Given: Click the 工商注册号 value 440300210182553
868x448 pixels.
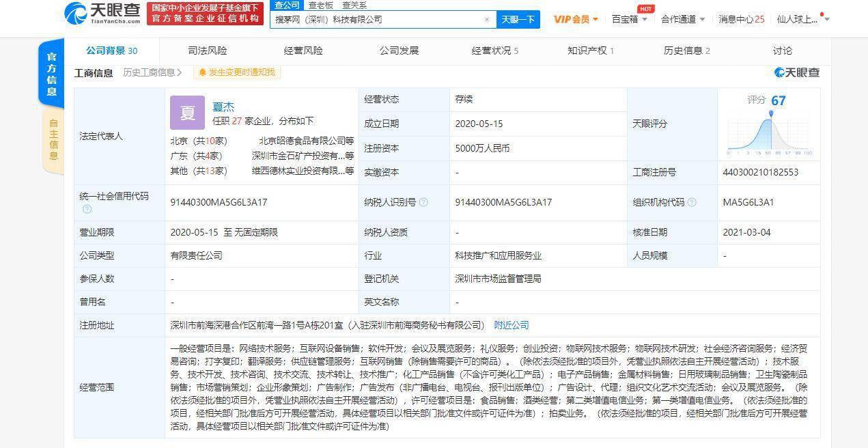Looking at the screenshot, I should point(760,172).
